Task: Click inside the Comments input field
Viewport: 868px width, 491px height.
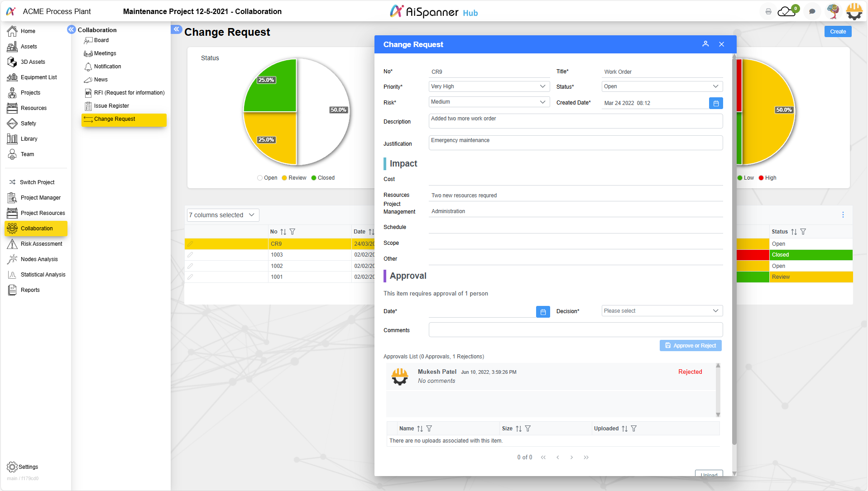Action: 575,329
